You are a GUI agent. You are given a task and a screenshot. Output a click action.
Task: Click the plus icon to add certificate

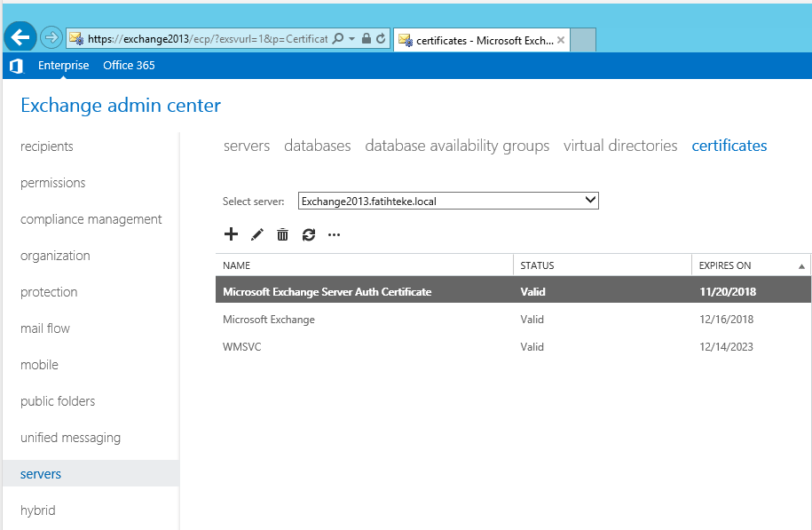coord(231,234)
